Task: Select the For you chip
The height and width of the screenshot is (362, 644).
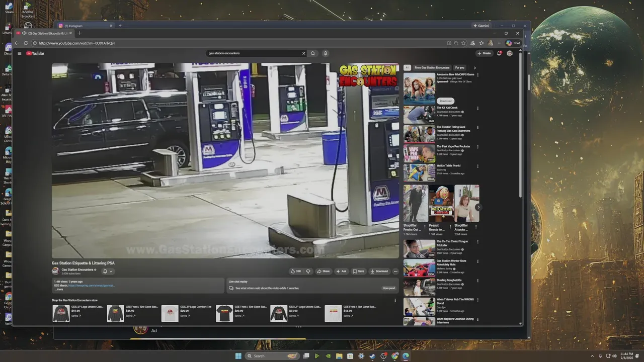Action: click(460, 68)
